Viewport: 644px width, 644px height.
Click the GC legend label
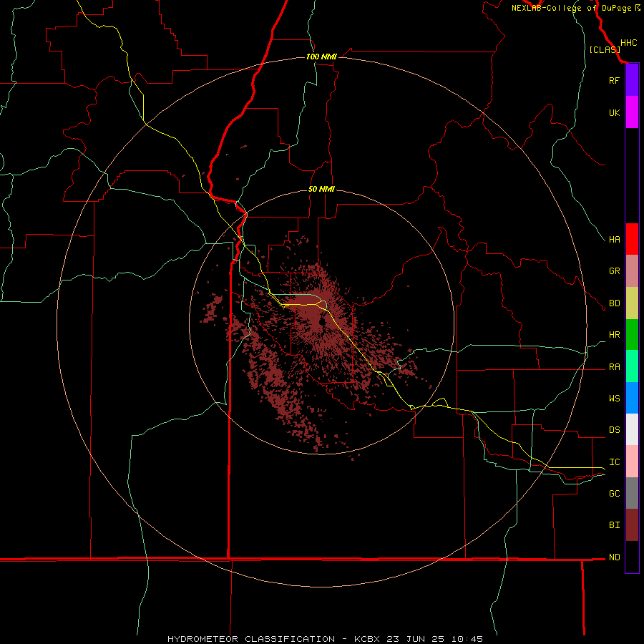[614, 494]
